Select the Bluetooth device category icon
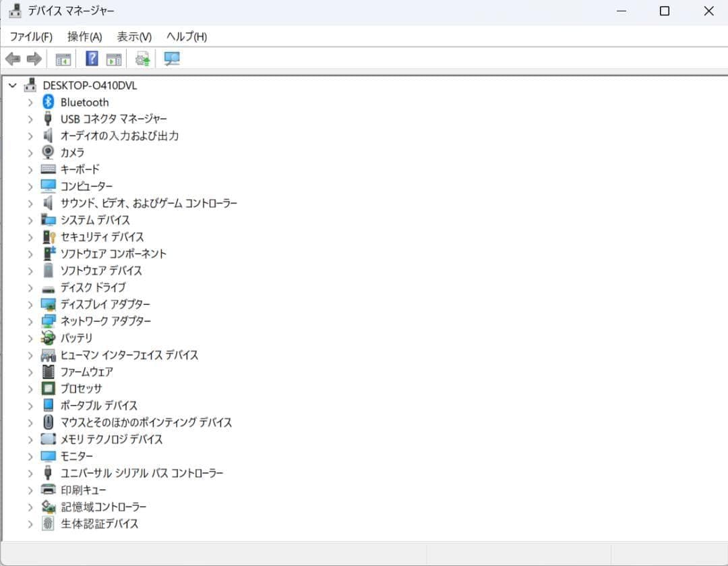Image resolution: width=728 pixels, height=566 pixels. point(48,102)
